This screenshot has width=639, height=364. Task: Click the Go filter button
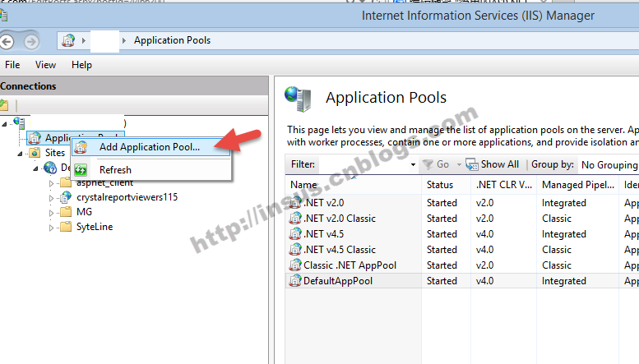point(436,164)
